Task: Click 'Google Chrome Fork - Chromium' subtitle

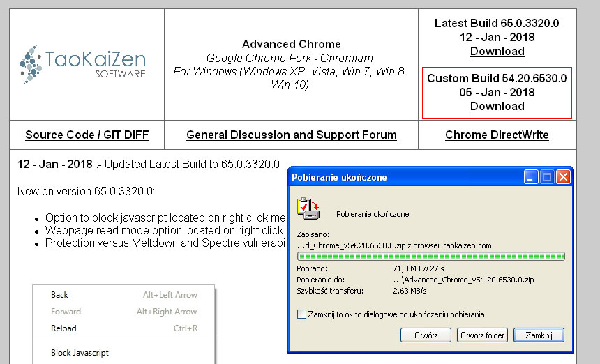Action: click(290, 58)
